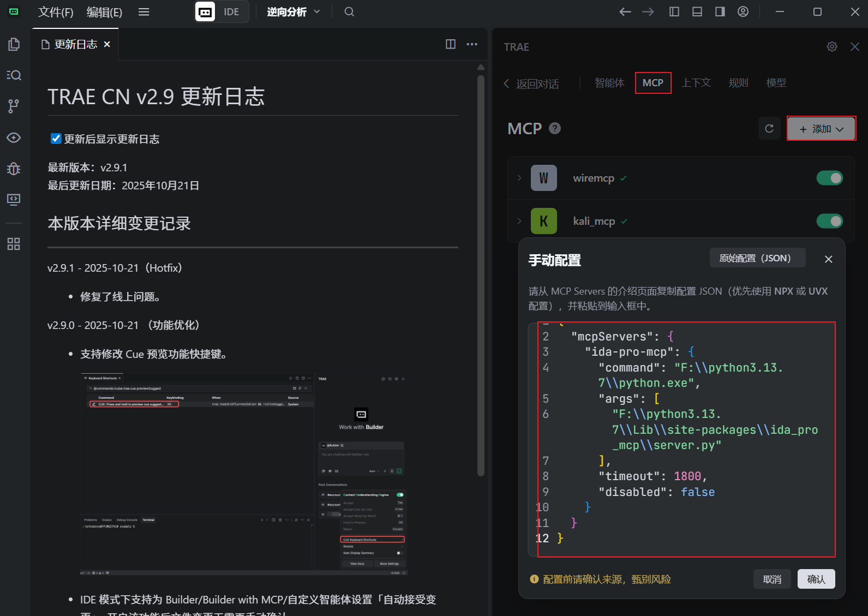Click the "disabled": false line
868x616 pixels.
(x=657, y=492)
